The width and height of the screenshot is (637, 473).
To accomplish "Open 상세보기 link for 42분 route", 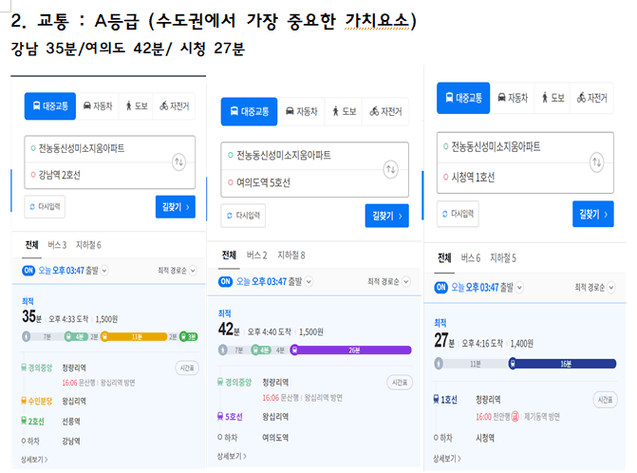I will [232, 456].
